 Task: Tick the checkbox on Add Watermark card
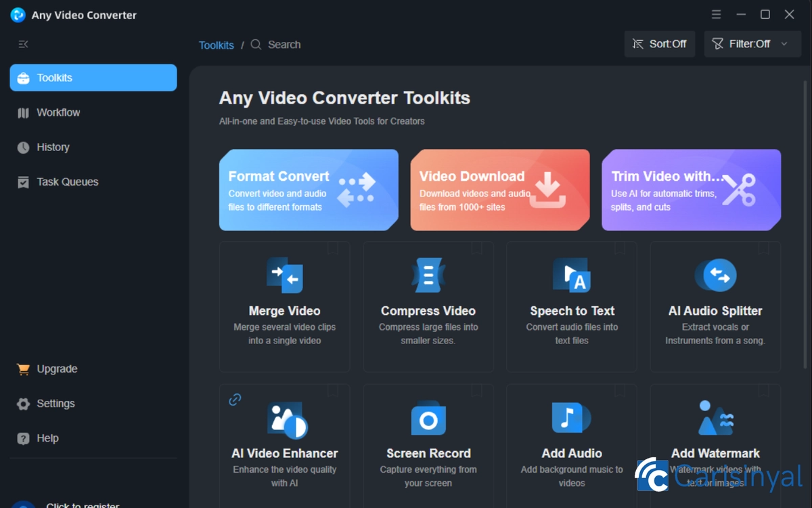point(764,391)
